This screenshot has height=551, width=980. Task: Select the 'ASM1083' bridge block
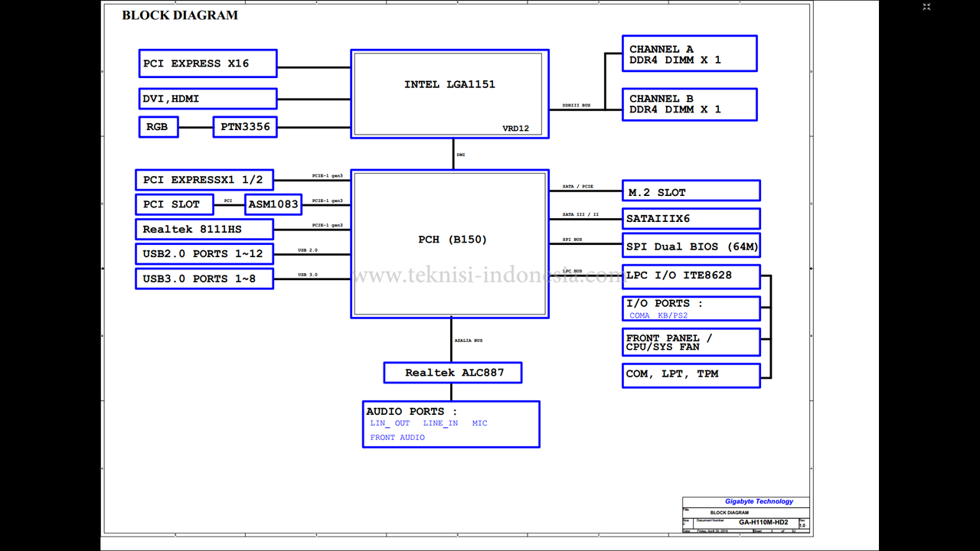[273, 204]
